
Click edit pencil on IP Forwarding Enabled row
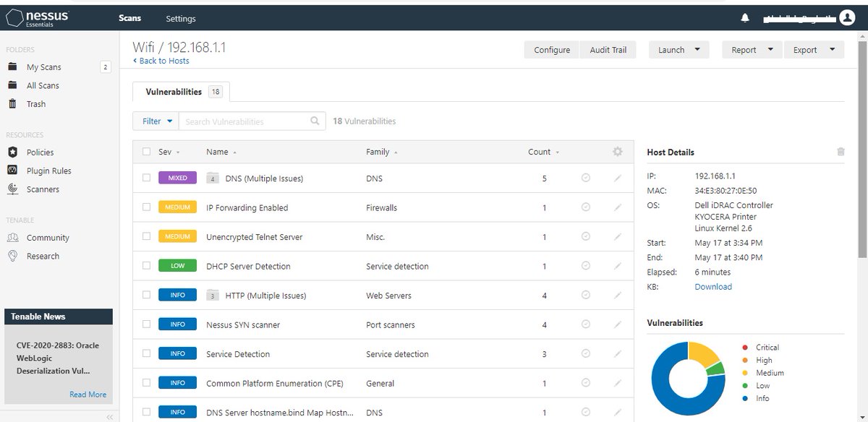point(618,207)
